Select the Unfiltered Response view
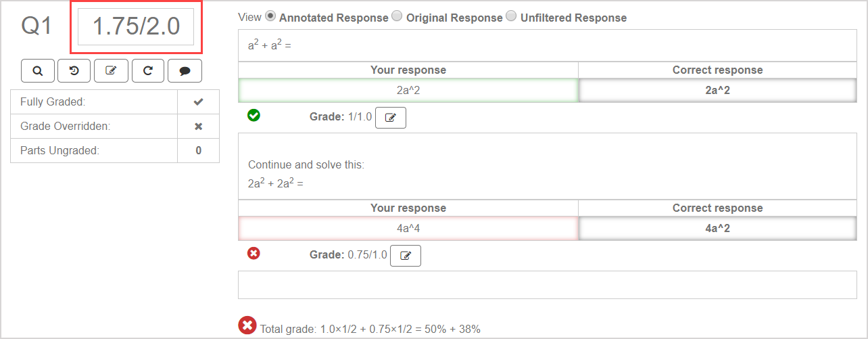The image size is (868, 339). click(x=511, y=16)
